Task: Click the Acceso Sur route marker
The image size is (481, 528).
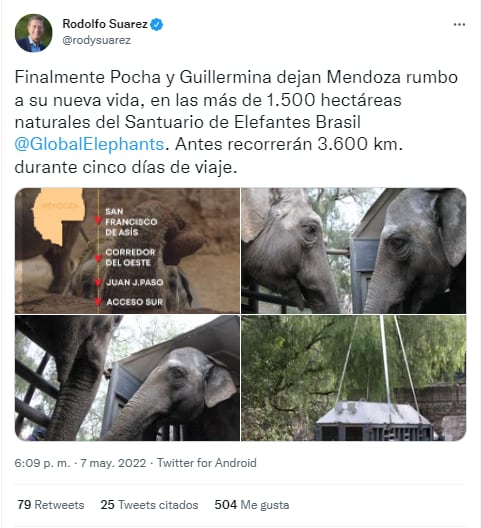Action: [98, 301]
